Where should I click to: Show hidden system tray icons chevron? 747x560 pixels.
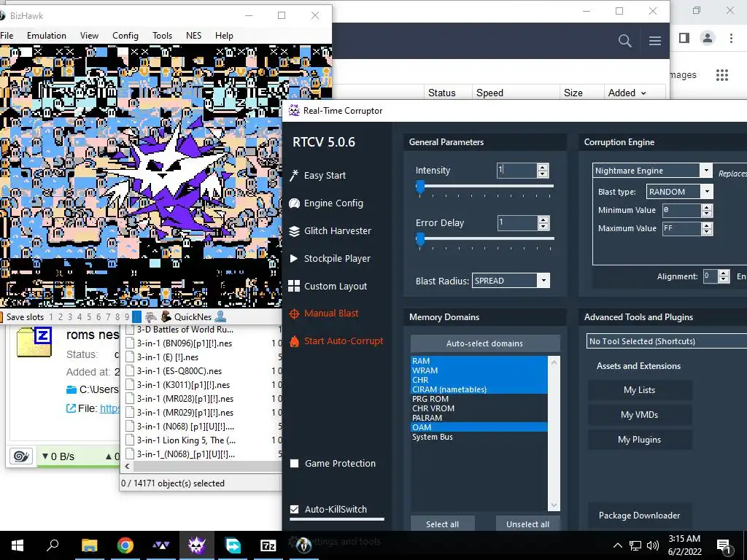coord(617,545)
